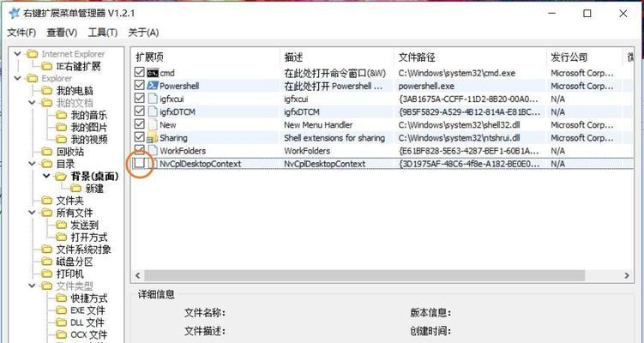Uncheck the Sharing extension checkbox
This screenshot has width=644, height=343.
pos(140,137)
